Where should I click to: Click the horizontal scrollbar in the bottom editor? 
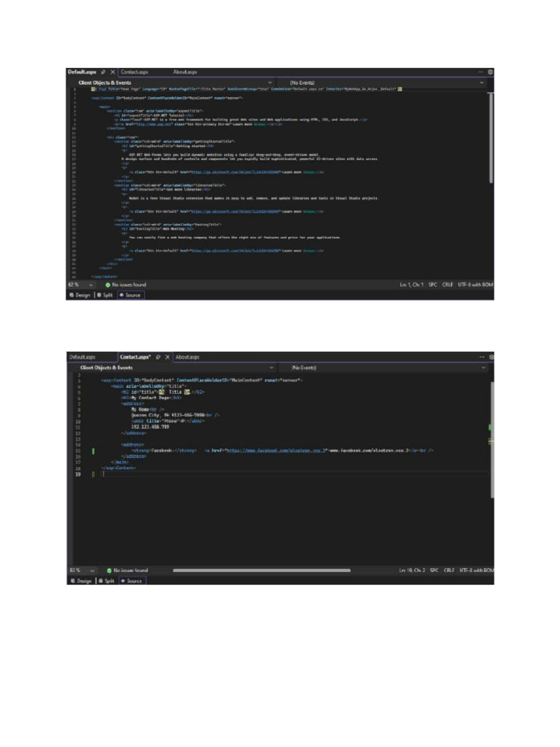[262, 570]
